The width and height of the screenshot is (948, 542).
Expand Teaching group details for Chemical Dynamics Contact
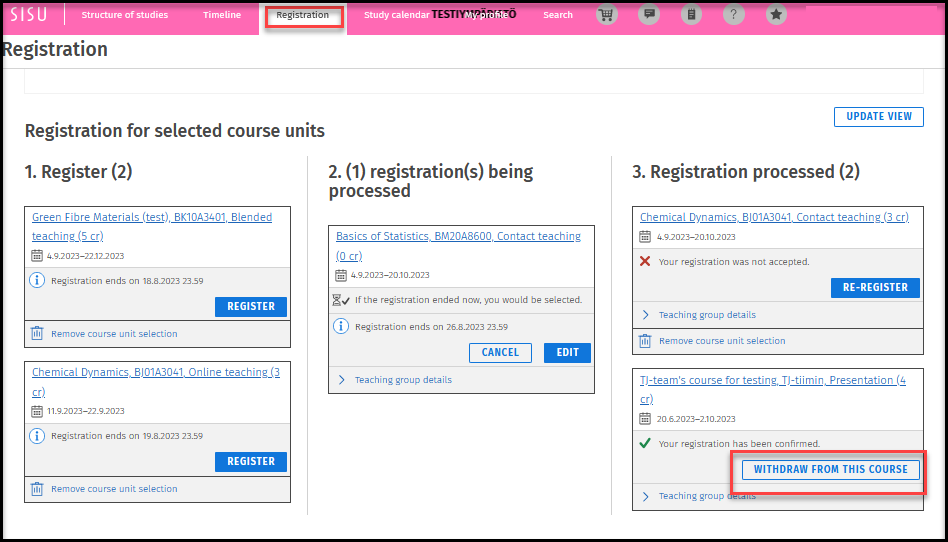[x=706, y=315]
